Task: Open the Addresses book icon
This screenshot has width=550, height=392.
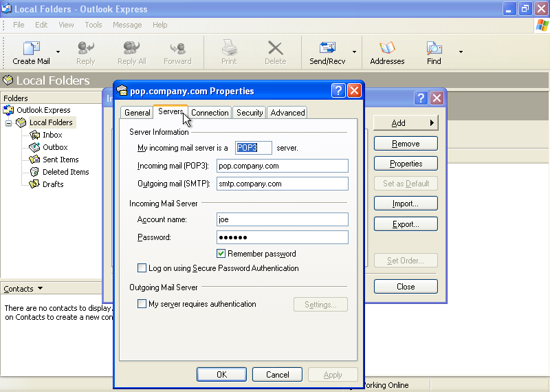Action: [x=387, y=47]
